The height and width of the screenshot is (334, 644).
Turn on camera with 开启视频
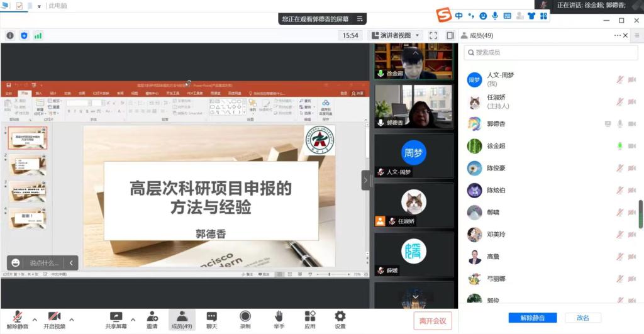[x=54, y=320]
